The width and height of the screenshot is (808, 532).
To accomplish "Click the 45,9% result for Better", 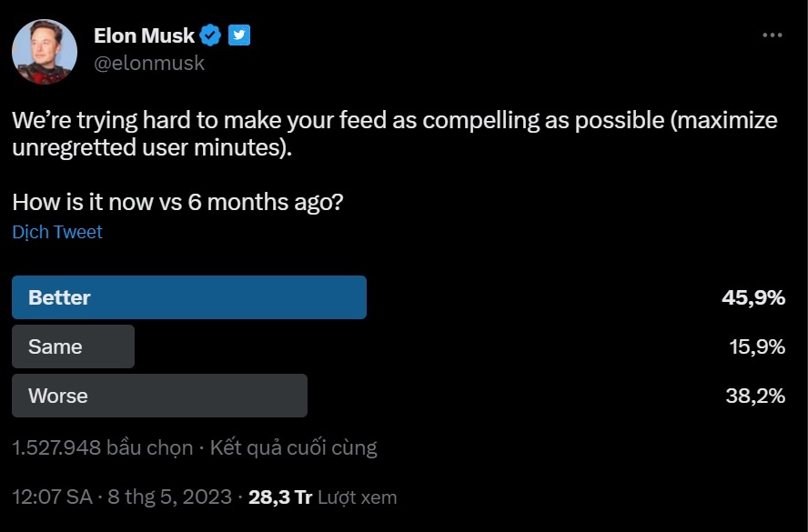I will (x=755, y=297).
